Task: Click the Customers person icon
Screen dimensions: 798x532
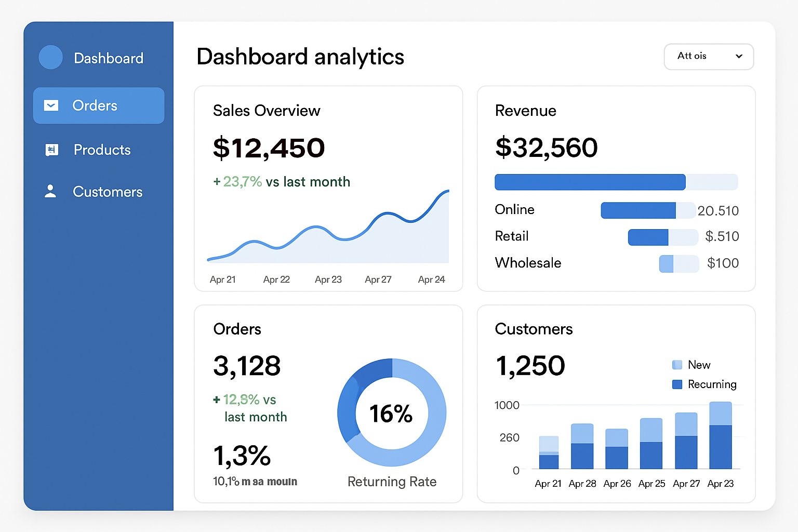Action: pyautogui.click(x=50, y=191)
